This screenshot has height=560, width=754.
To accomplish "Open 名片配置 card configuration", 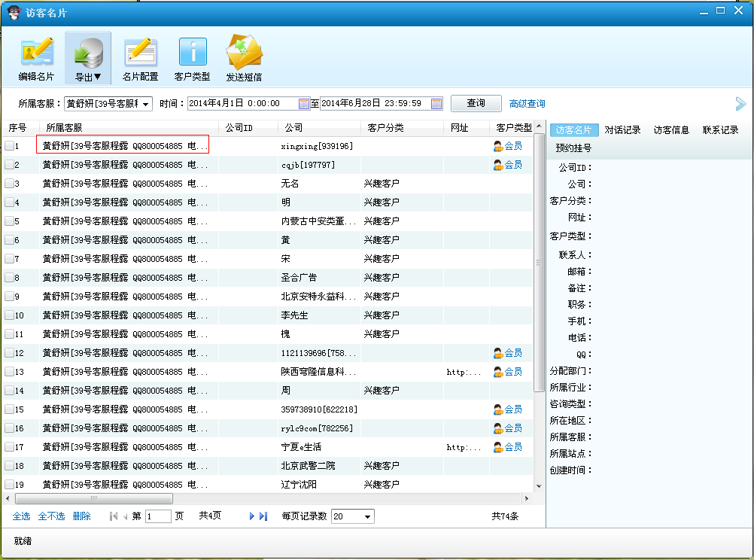I will click(x=140, y=52).
